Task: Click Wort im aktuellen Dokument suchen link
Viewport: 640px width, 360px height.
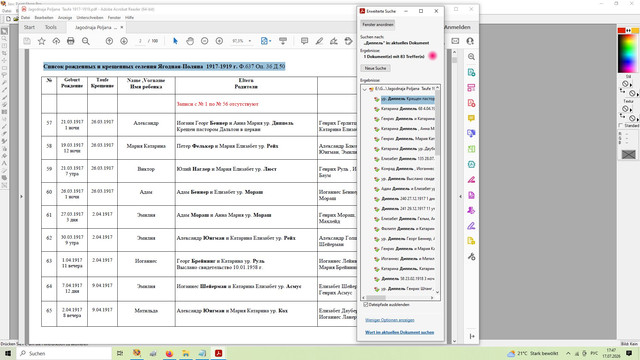Action: pos(400,332)
